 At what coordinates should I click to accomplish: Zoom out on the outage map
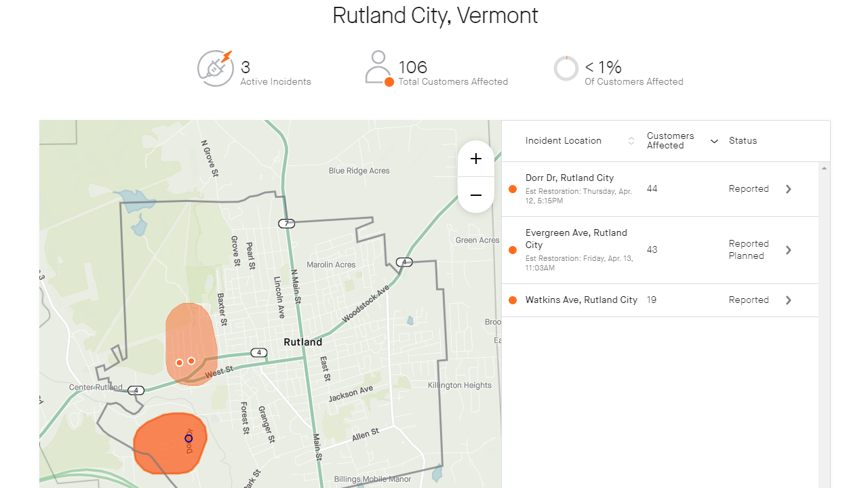[x=476, y=195]
